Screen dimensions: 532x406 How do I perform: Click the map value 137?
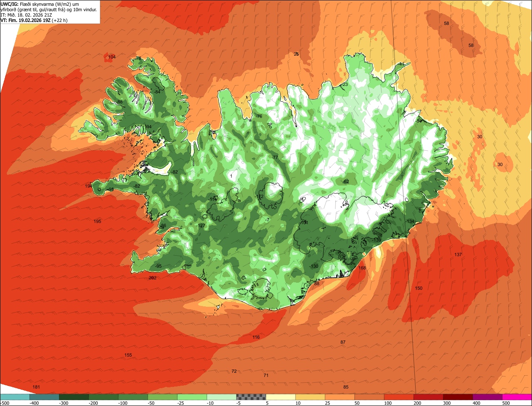(x=458, y=254)
